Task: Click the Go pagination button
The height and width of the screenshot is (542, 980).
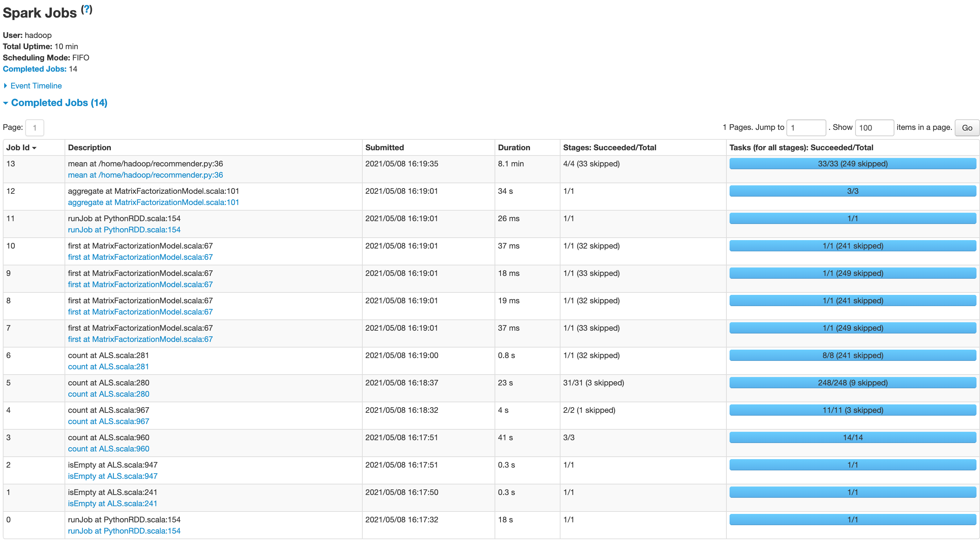Action: 966,128
